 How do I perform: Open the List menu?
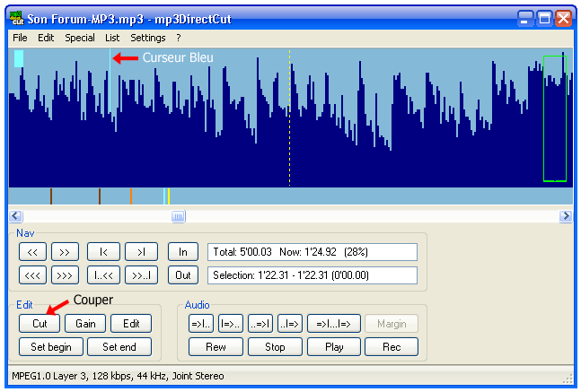tap(112, 38)
